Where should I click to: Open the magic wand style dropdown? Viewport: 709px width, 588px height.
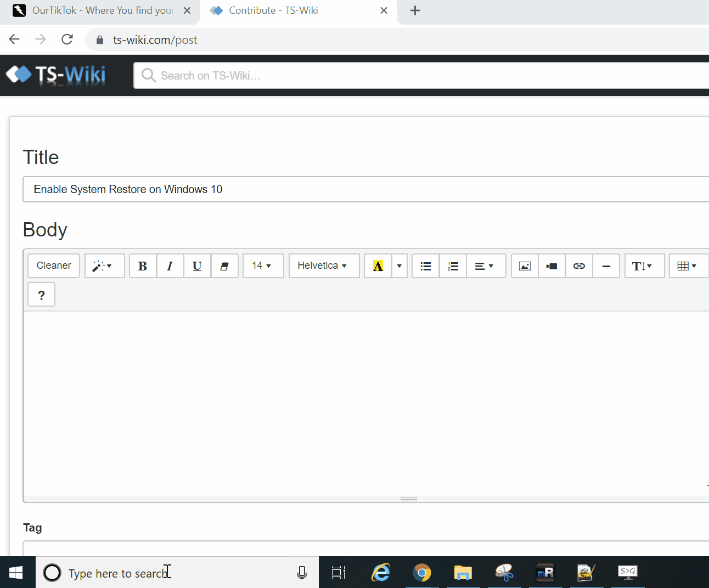(x=104, y=266)
